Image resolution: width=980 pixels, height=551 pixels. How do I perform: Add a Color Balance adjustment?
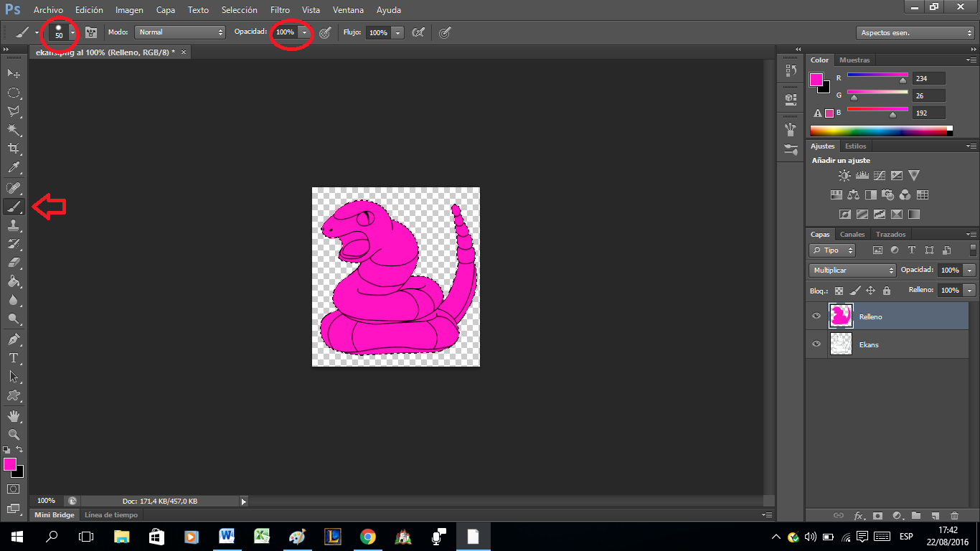(x=854, y=194)
